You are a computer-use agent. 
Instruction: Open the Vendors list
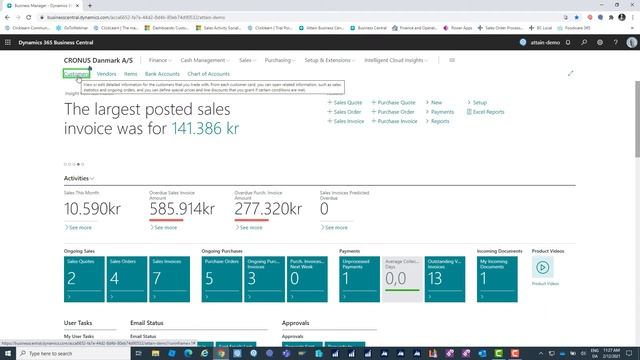point(107,74)
